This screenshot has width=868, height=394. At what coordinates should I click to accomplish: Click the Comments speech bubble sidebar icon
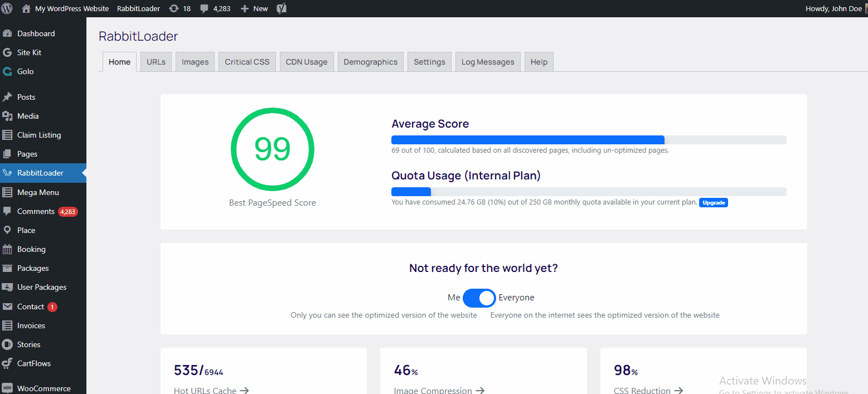point(7,211)
